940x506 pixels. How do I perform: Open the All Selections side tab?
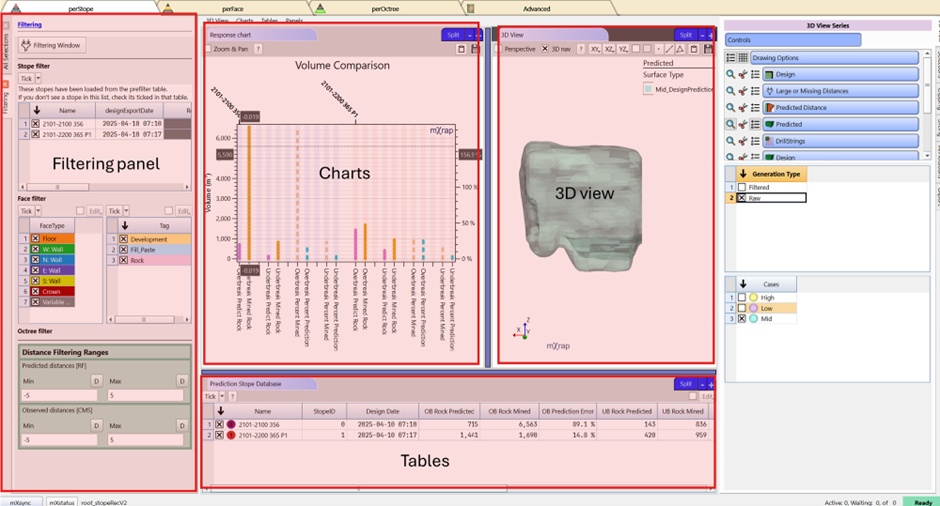6,51
